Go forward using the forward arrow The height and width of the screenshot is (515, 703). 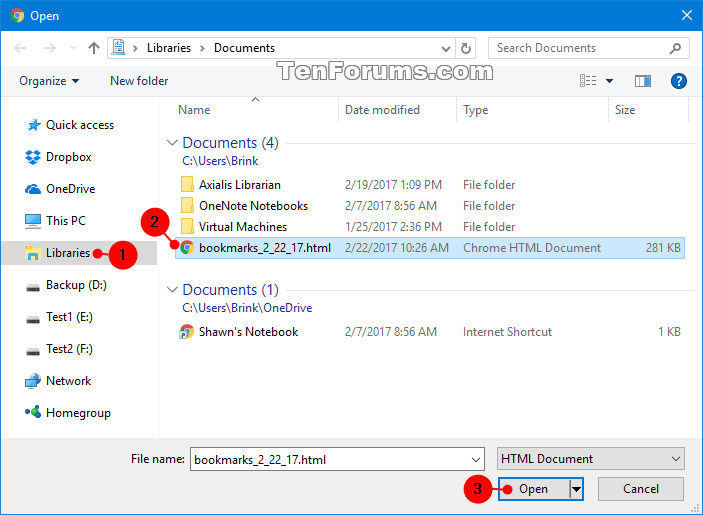tap(49, 48)
